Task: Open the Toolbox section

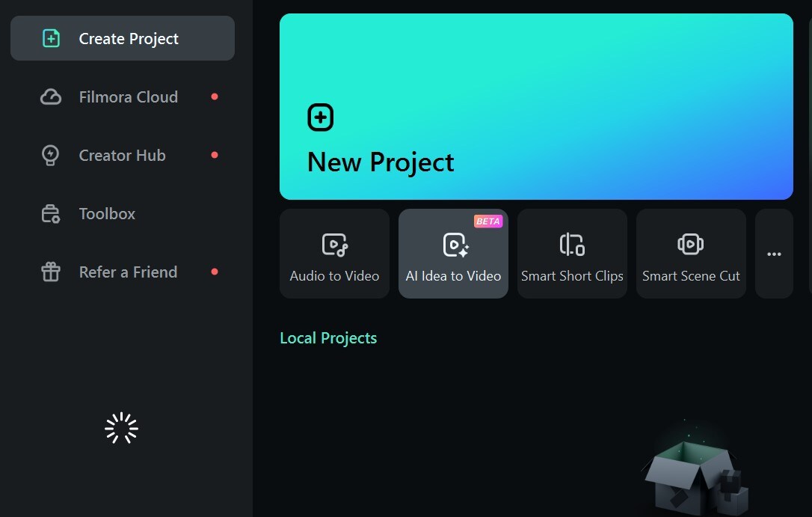Action: point(122,214)
